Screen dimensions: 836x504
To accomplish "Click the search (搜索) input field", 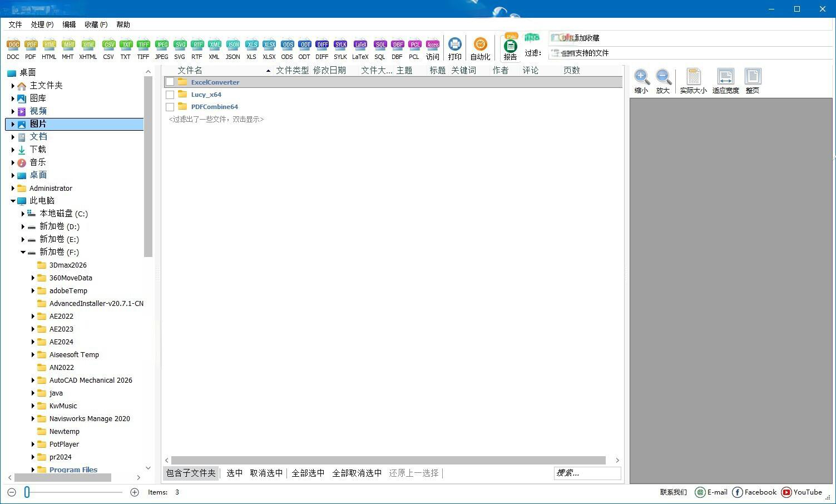I will (587, 473).
